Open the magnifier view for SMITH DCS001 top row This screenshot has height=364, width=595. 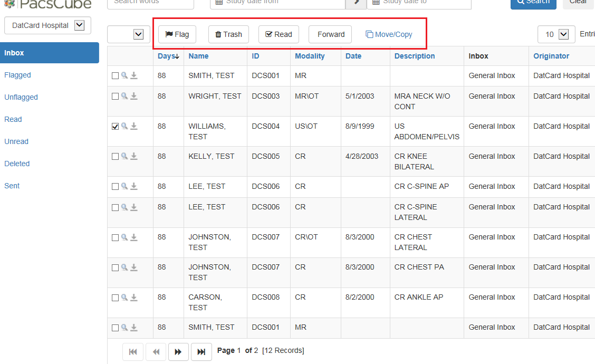pos(124,75)
